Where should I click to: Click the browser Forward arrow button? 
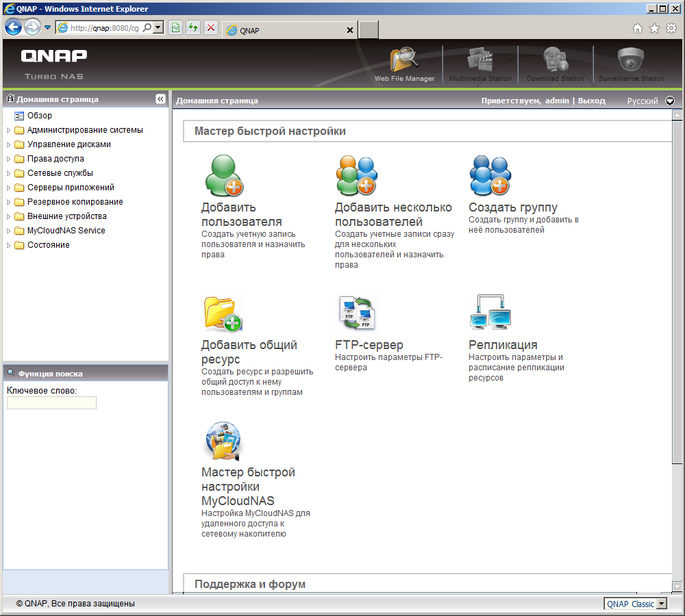(x=32, y=27)
